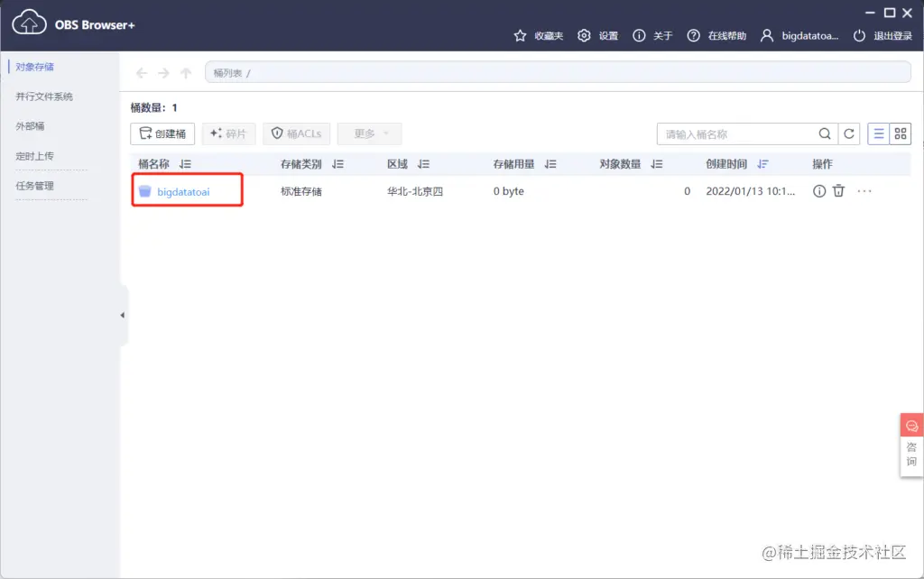This screenshot has width=924, height=579.
Task: Refresh the bucket list
Action: [848, 134]
